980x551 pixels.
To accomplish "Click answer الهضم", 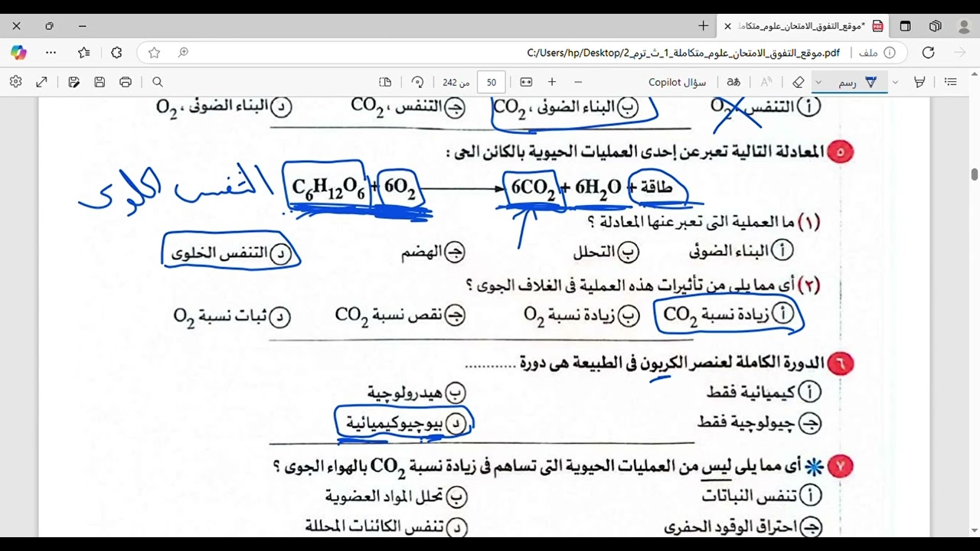I will (x=433, y=253).
